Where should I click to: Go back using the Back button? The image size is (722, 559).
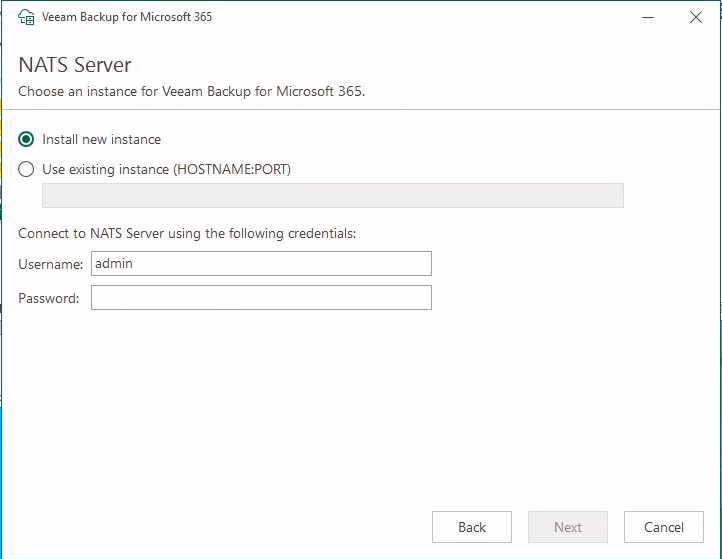(471, 527)
